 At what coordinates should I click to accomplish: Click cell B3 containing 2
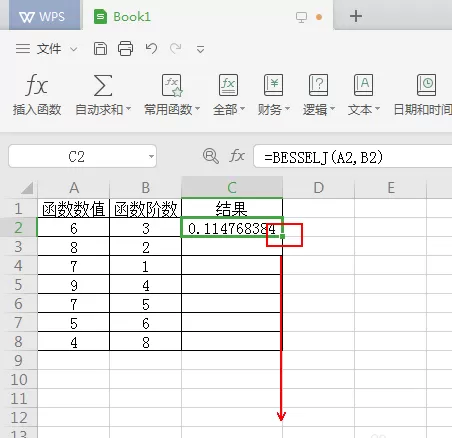[x=146, y=247]
